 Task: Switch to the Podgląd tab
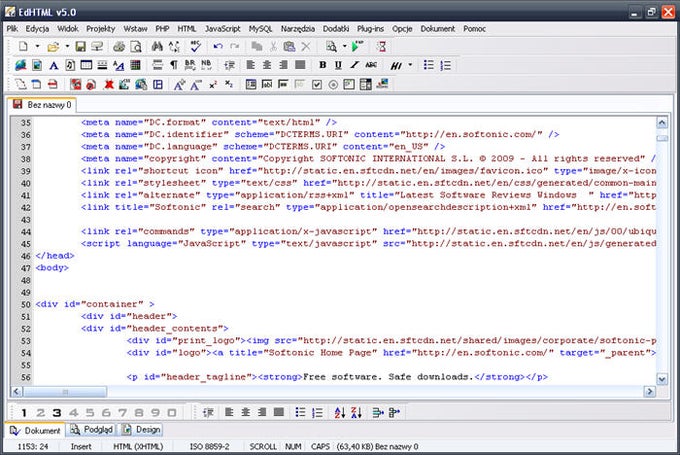point(92,430)
